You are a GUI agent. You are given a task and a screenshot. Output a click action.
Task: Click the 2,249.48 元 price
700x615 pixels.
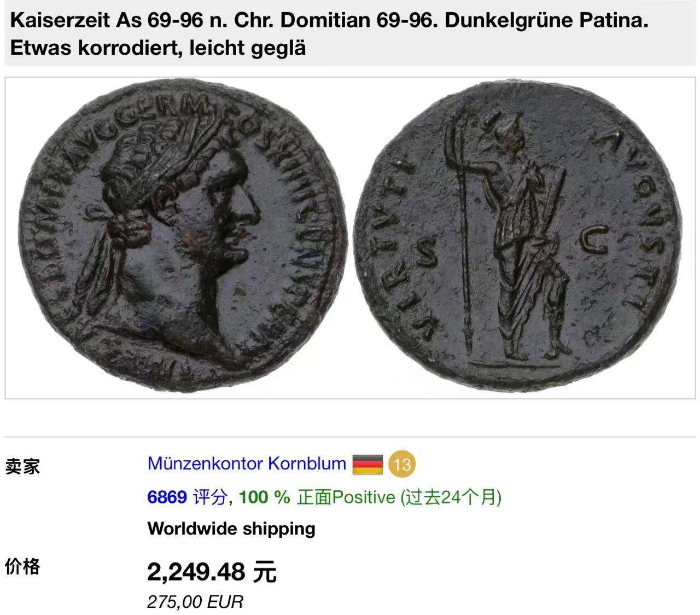point(212,572)
